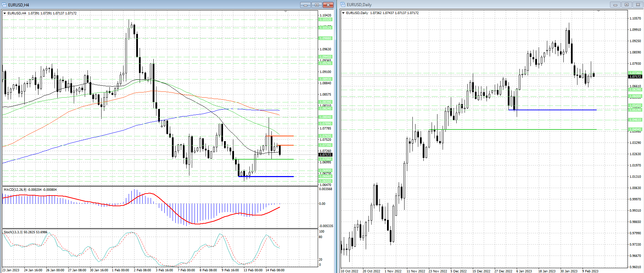Click the Stochastic scale value 80
Screen dimensions: 644x273
(320, 237)
